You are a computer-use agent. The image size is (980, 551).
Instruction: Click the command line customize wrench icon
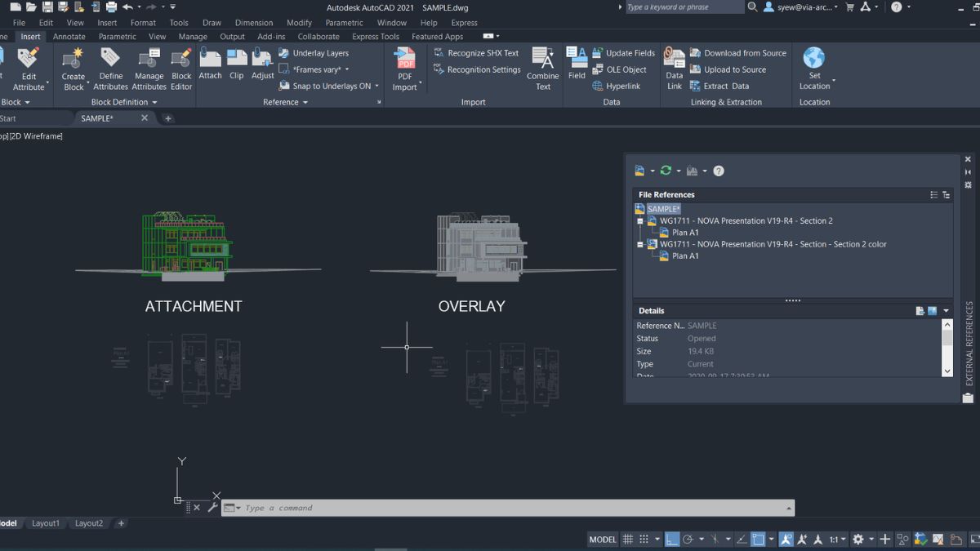212,508
